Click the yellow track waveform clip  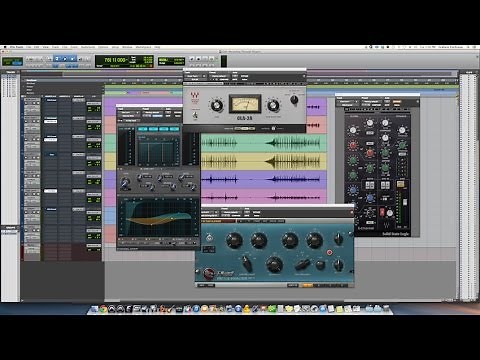(x=264, y=162)
